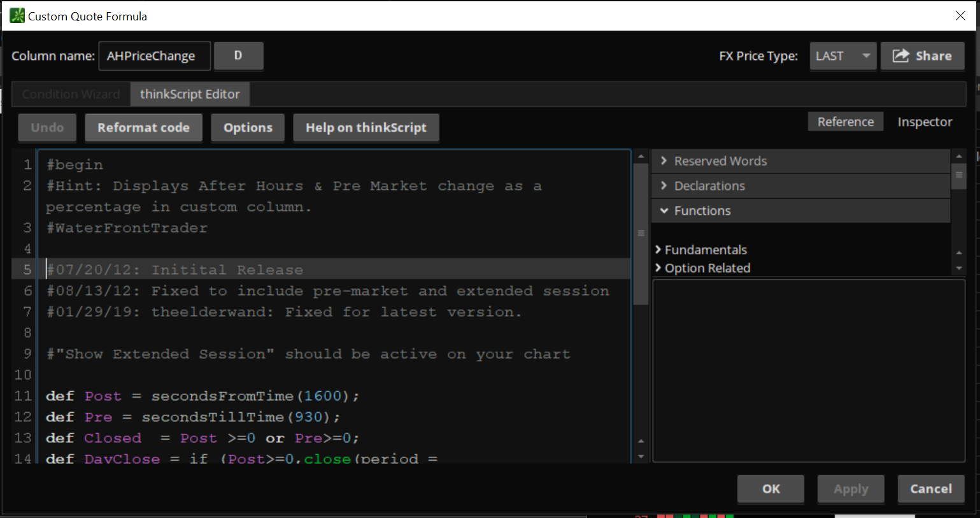This screenshot has width=980, height=518.
Task: Open the Options button menu
Action: (x=248, y=127)
